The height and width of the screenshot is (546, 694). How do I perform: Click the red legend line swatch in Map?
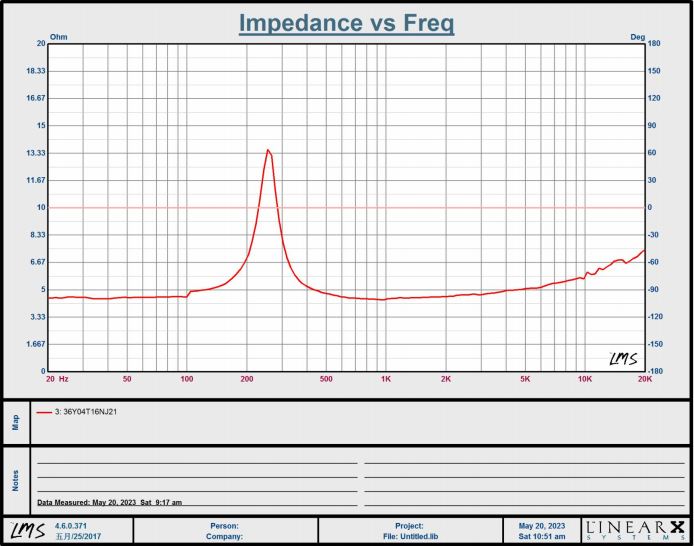coord(44,412)
